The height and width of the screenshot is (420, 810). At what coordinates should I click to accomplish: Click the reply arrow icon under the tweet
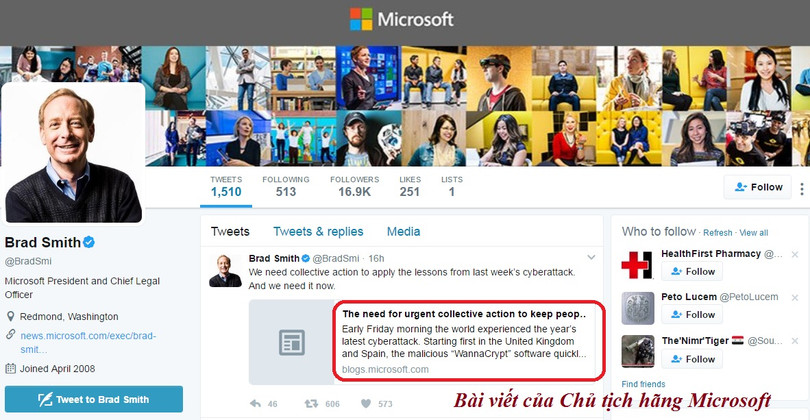click(255, 403)
